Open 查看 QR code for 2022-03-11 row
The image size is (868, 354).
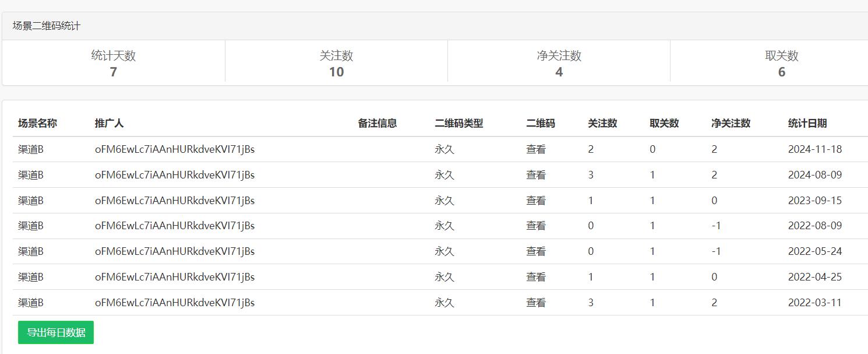coord(536,303)
